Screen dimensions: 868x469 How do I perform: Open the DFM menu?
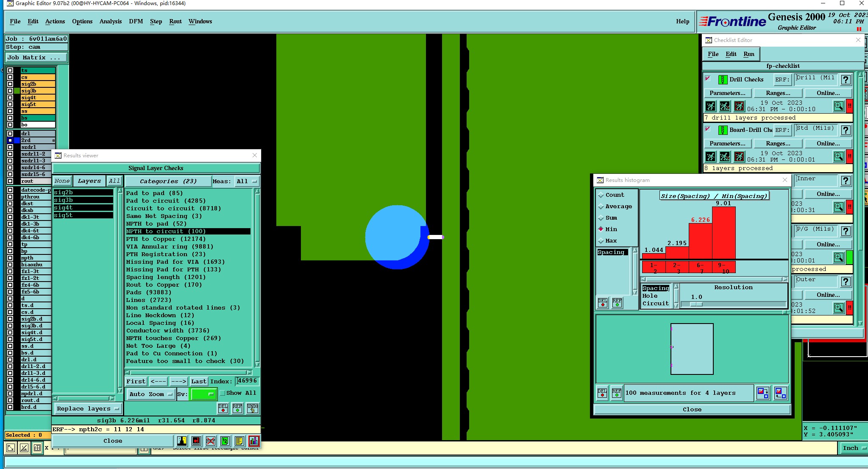point(136,21)
